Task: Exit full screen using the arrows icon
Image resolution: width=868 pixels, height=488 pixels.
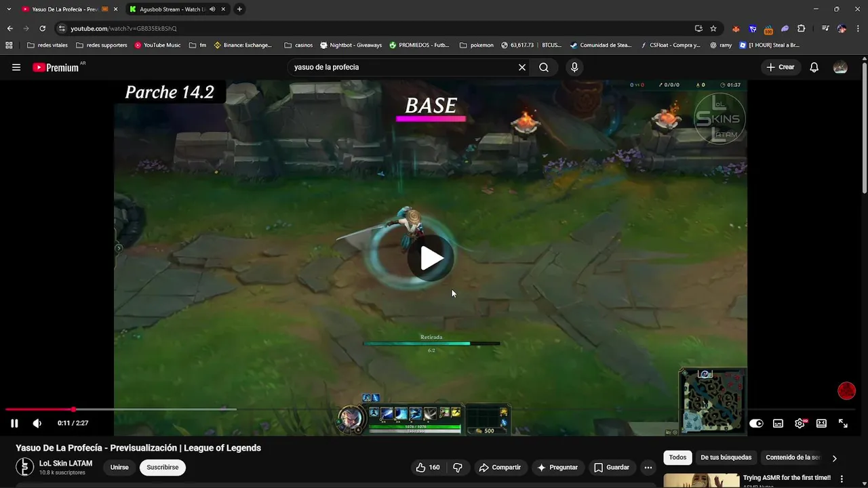Action: point(843,423)
